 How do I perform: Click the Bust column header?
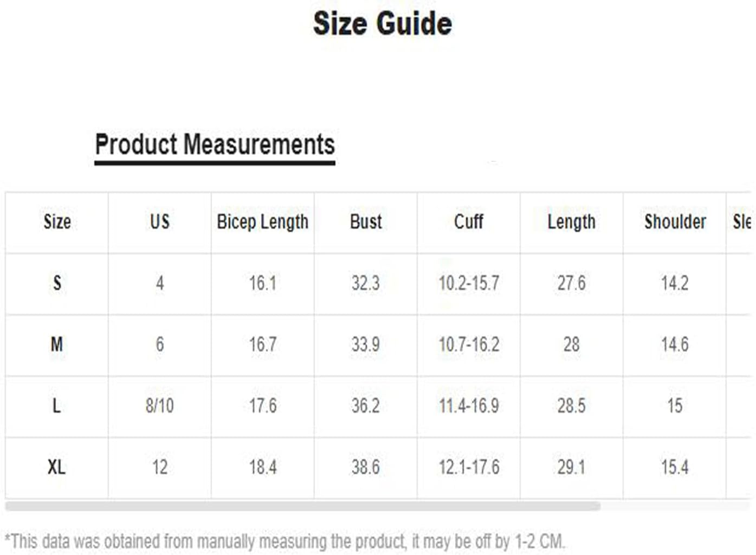[x=366, y=222]
